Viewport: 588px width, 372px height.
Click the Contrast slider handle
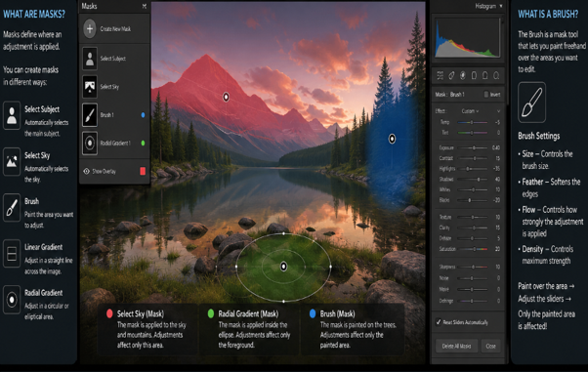pos(475,158)
